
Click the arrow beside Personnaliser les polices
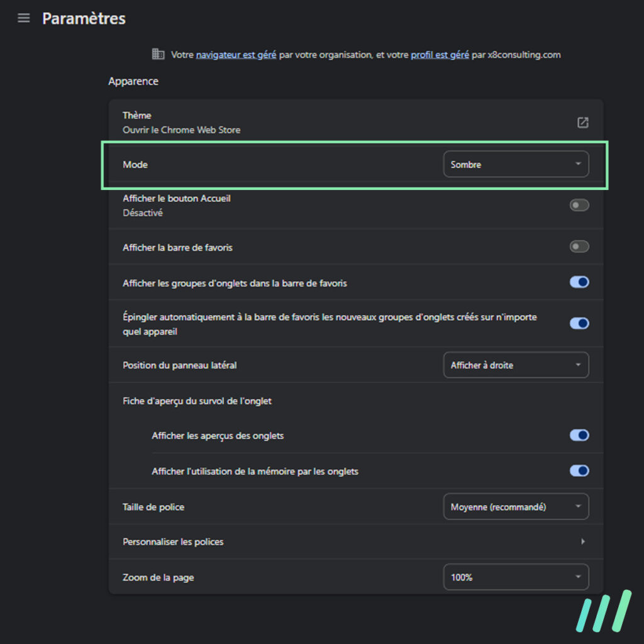click(x=583, y=541)
